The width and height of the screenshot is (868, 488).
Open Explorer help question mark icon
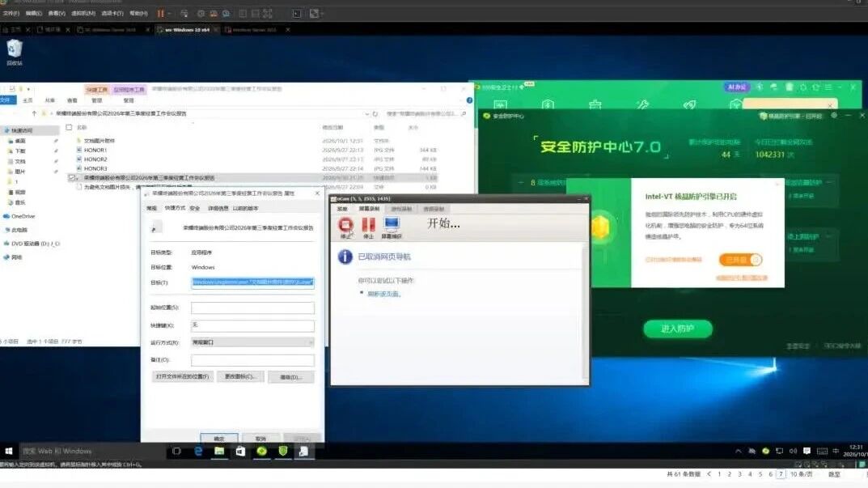click(x=469, y=100)
